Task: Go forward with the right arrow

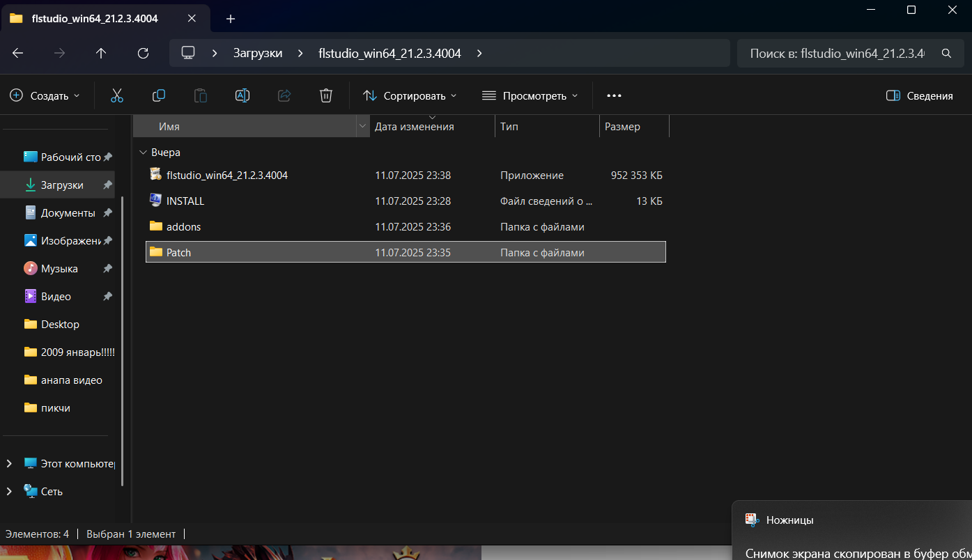Action: 60,53
